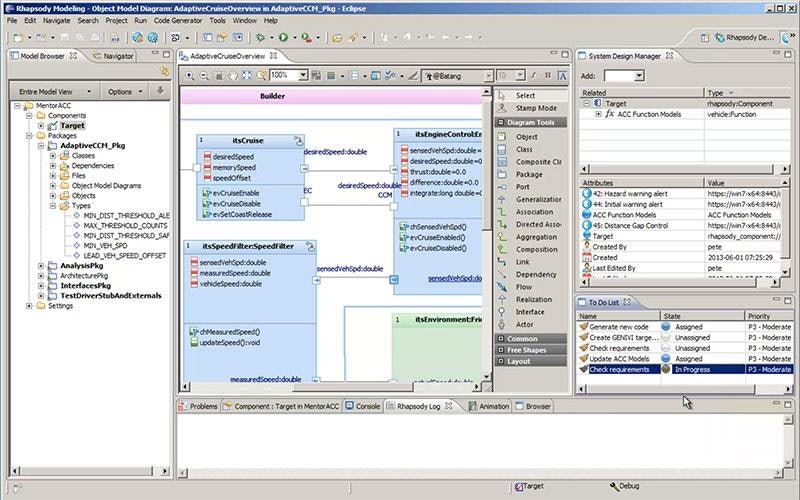800x500 pixels.
Task: Click the link icon below Navigator tab
Action: click(x=164, y=71)
